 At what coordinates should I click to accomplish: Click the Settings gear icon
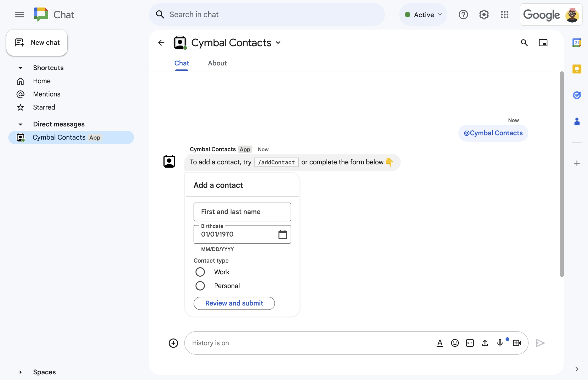(483, 14)
